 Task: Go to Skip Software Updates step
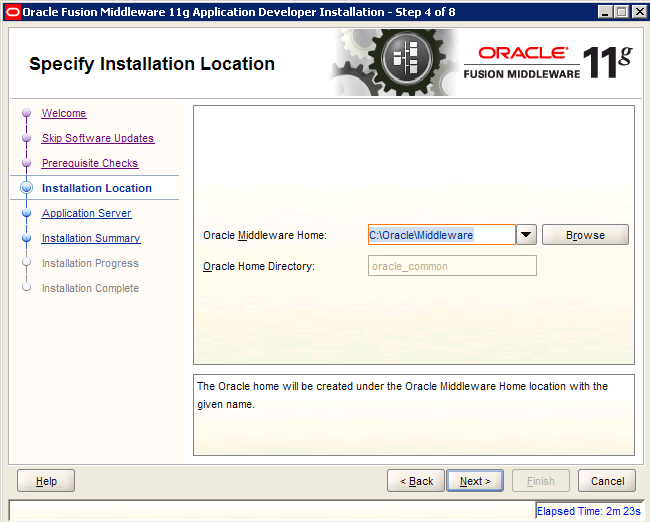click(98, 138)
